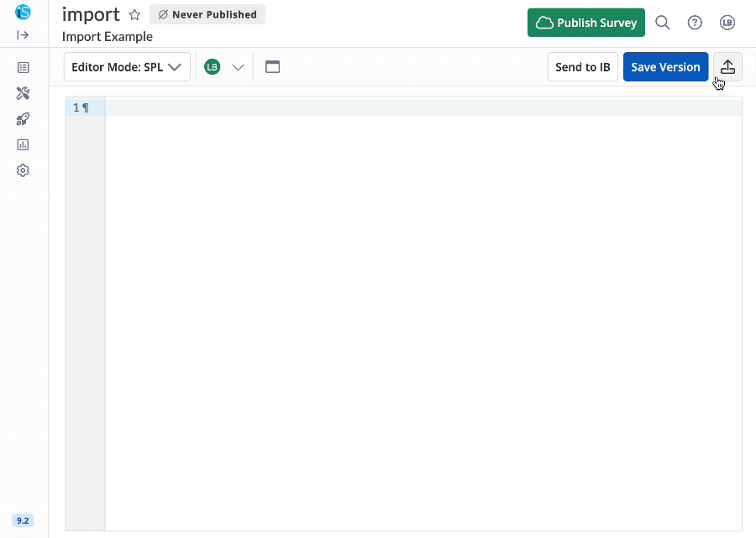Toggle the favorite star next to import
Screen dimensions: 756x538
pos(134,14)
